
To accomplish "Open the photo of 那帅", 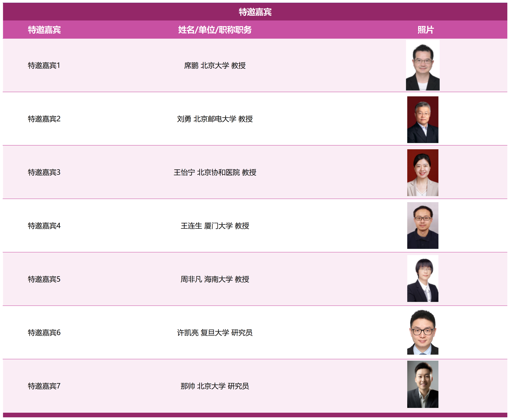I will coord(423,384).
